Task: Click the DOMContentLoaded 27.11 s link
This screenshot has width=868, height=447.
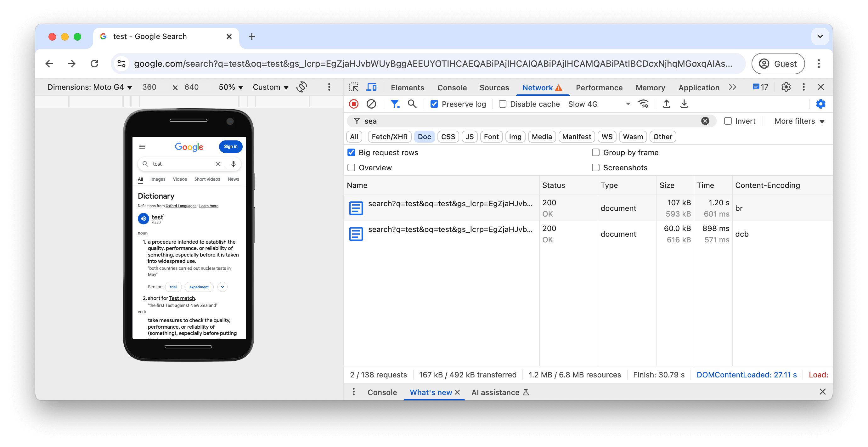Action: 747,375
